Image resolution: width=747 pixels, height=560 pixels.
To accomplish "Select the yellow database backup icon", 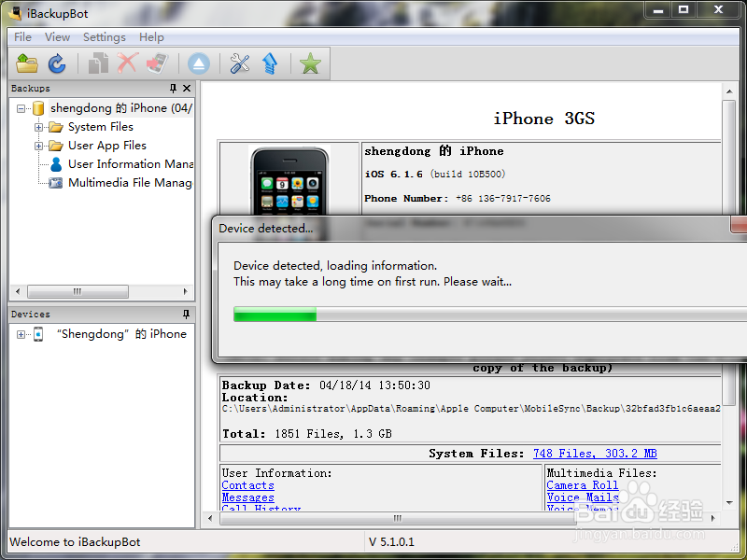I will pyautogui.click(x=38, y=108).
